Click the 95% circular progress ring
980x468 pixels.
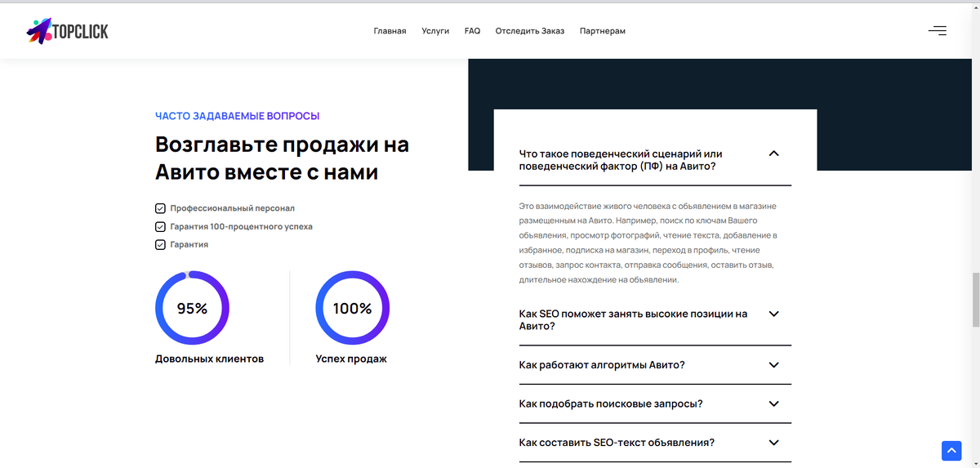[x=192, y=308]
